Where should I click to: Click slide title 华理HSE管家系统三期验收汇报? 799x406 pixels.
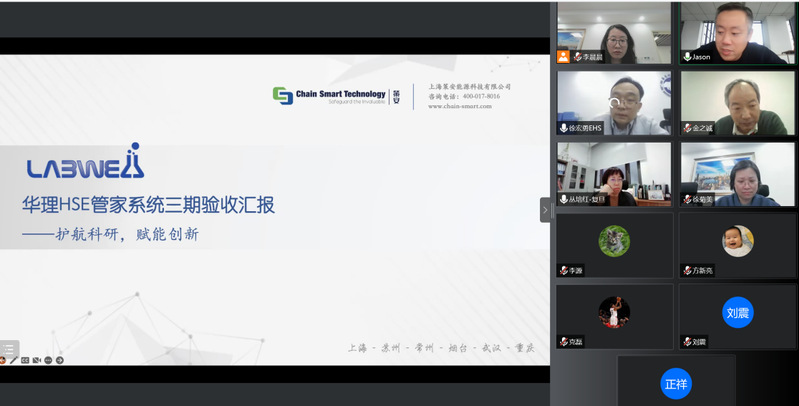148,205
